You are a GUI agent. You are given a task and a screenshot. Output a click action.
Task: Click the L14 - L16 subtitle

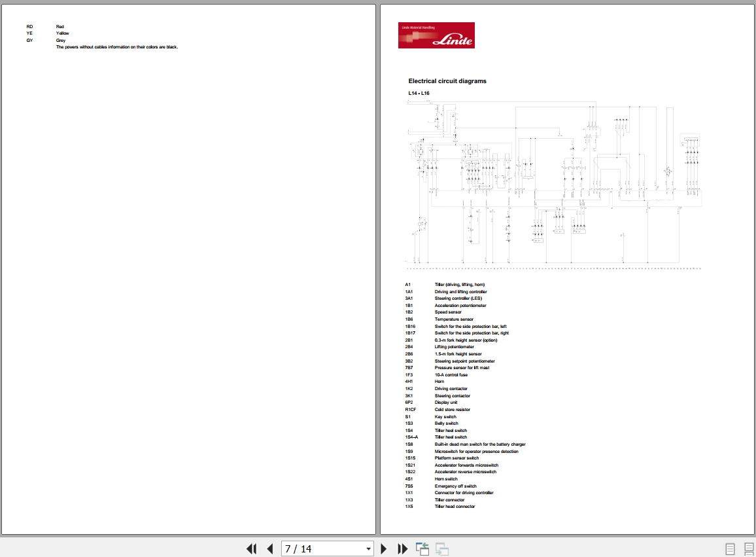419,93
